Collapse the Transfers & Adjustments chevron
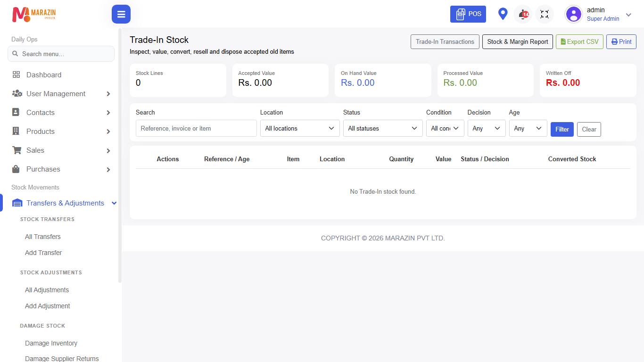 click(114, 203)
